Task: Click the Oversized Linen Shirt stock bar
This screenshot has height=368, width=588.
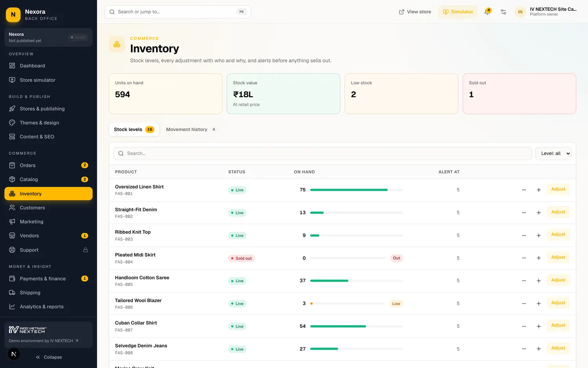Action: tap(357, 190)
